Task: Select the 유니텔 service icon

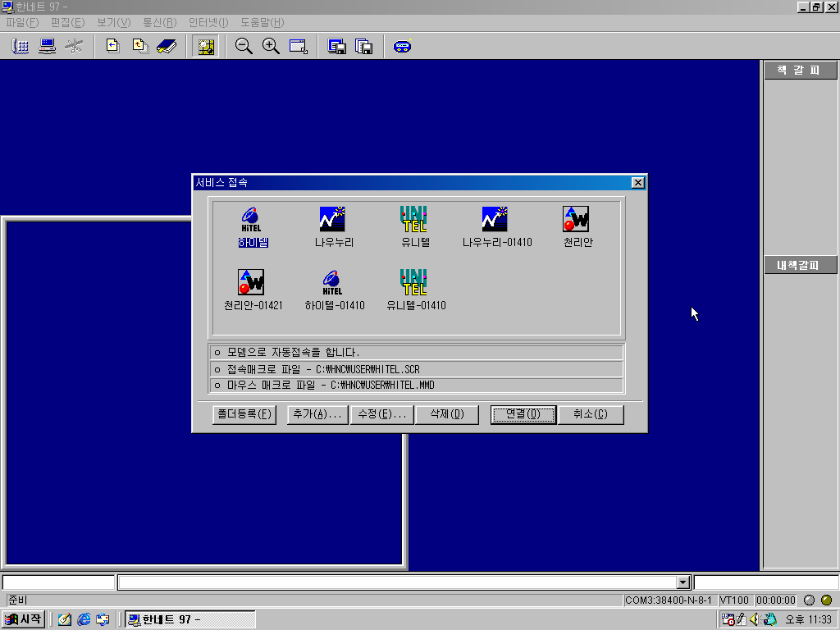Action: click(x=415, y=227)
